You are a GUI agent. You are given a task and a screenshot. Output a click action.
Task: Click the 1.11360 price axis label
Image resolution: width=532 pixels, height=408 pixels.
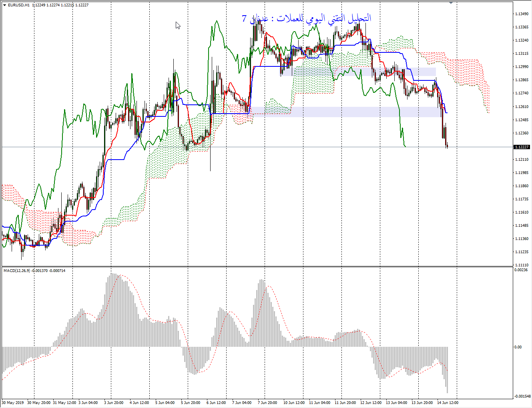click(522, 239)
